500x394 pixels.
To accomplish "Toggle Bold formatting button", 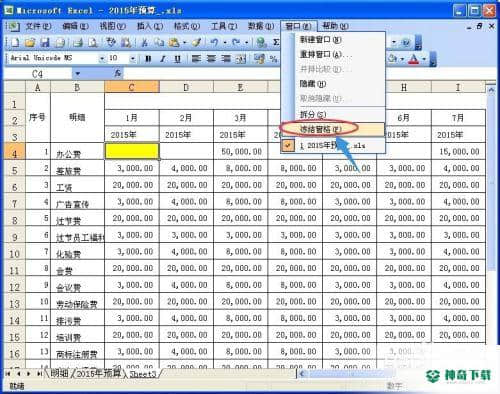I will coord(148,59).
